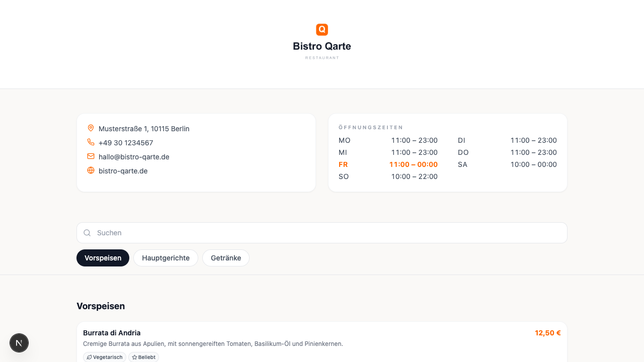Click highlighted FR hours 11:00 – 00:00
Viewport: 644px width, 362px height.
click(414, 164)
